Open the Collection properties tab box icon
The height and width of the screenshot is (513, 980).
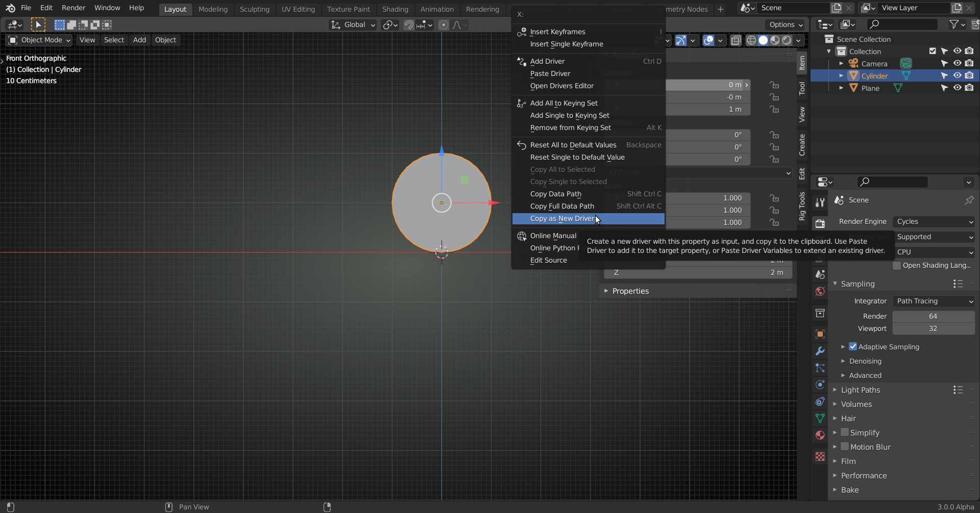coord(820,313)
